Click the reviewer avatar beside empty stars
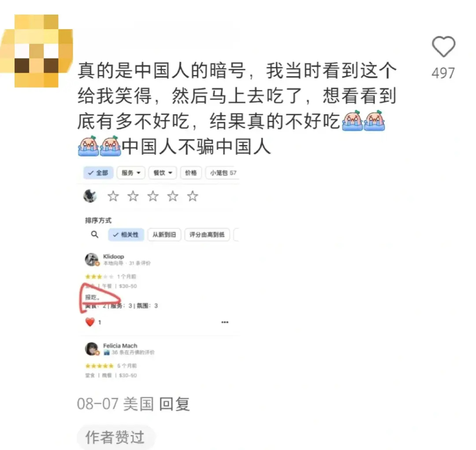This screenshot has height=450, width=476. pyautogui.click(x=90, y=196)
